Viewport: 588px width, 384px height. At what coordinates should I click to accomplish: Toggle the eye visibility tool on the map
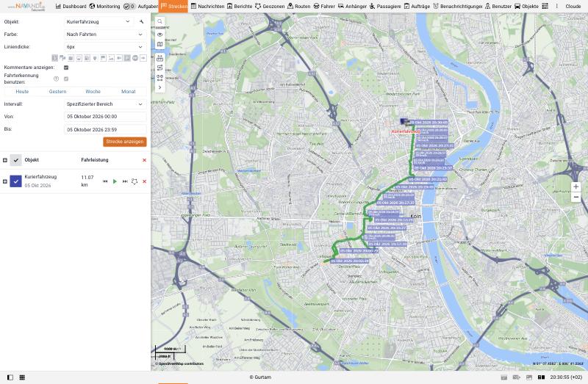(159, 35)
